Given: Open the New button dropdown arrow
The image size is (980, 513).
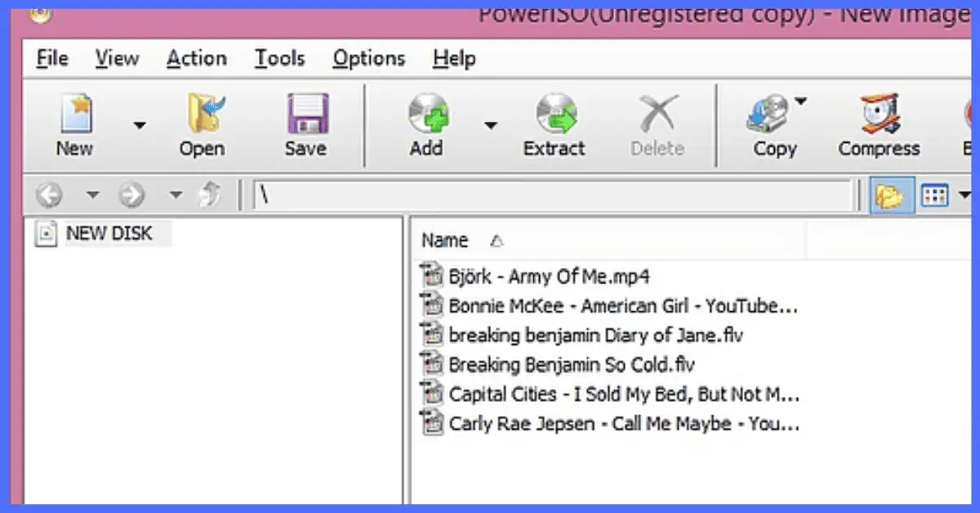Looking at the screenshot, I should [x=140, y=125].
